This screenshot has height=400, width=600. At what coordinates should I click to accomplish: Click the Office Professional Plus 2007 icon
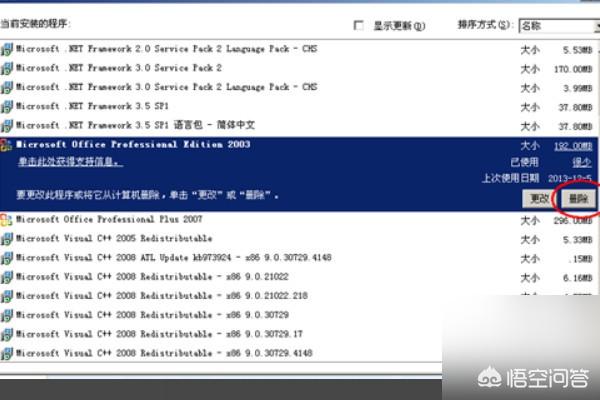click(x=7, y=220)
